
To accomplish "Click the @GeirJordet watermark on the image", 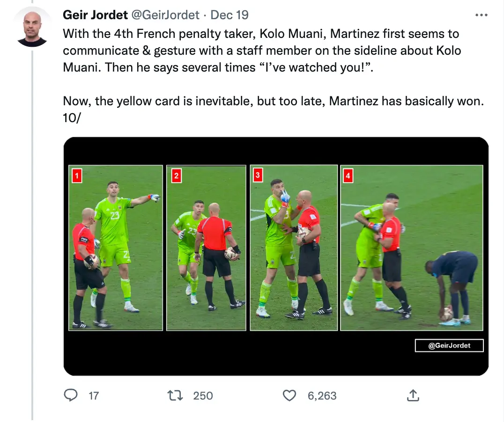I will click(x=449, y=345).
